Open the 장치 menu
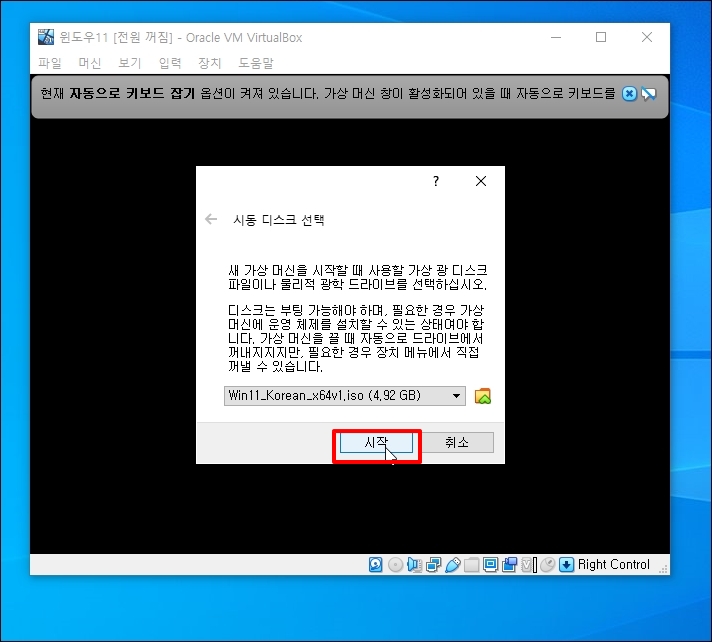This screenshot has height=642, width=712. point(210,63)
